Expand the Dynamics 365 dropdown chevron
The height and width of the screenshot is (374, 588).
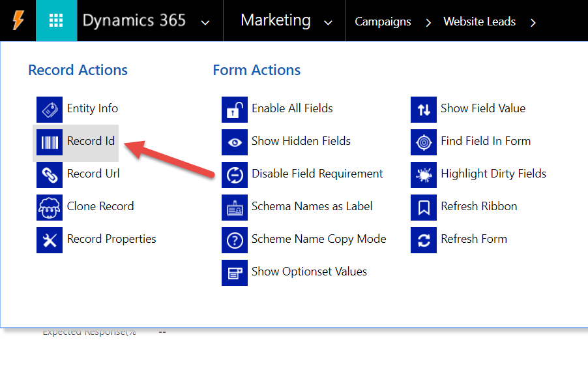[x=205, y=23]
